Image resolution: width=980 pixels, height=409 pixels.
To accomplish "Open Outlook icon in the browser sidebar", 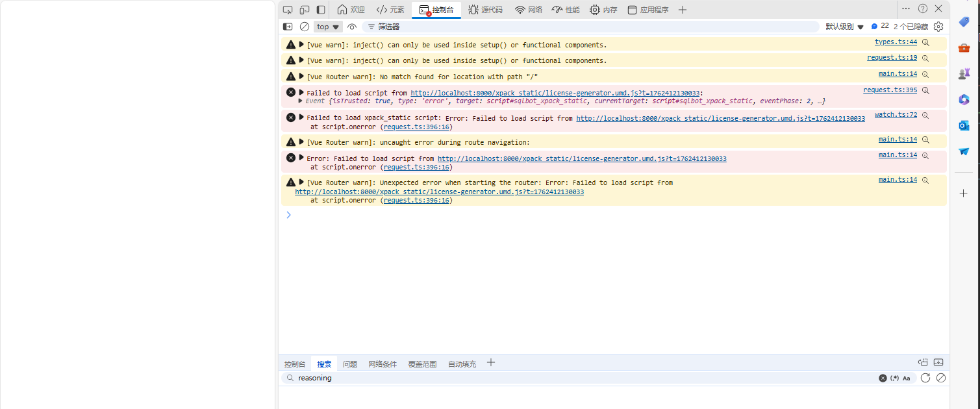I will pos(964,125).
